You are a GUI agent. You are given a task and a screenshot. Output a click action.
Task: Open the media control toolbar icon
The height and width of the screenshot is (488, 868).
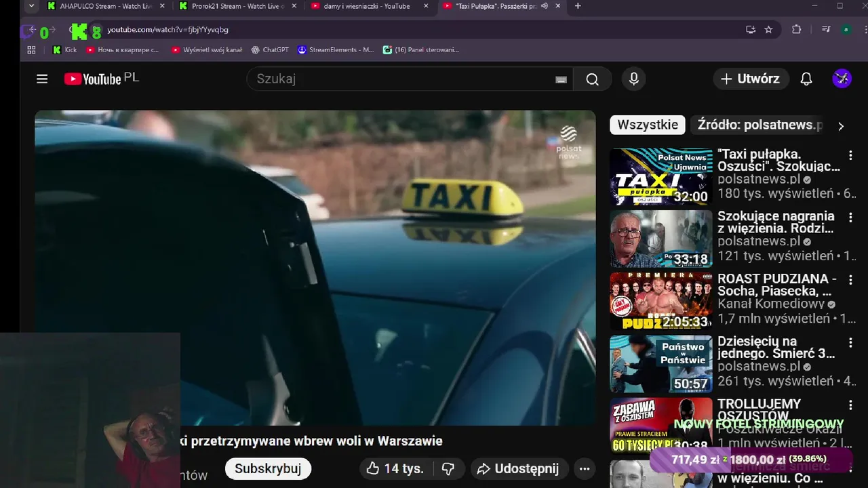click(826, 30)
